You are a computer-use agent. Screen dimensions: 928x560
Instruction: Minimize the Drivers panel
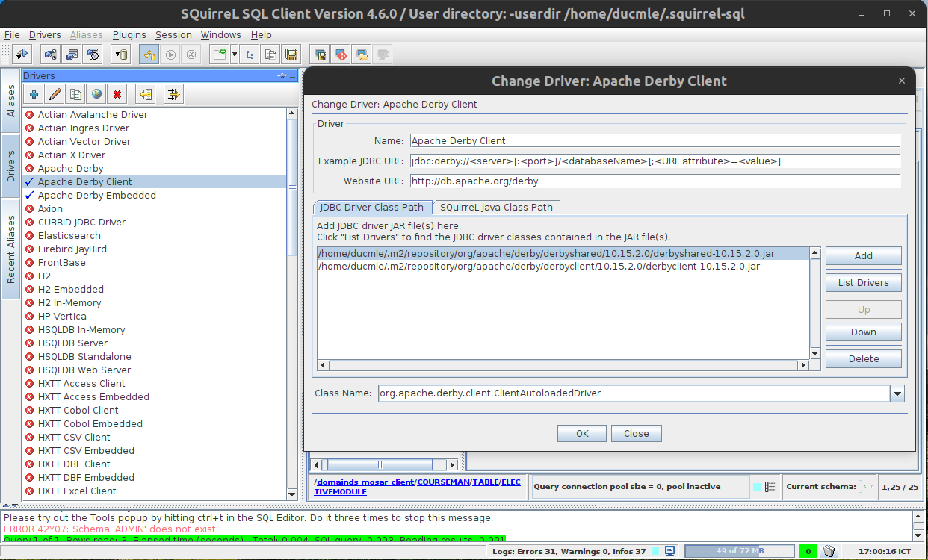tap(293, 76)
